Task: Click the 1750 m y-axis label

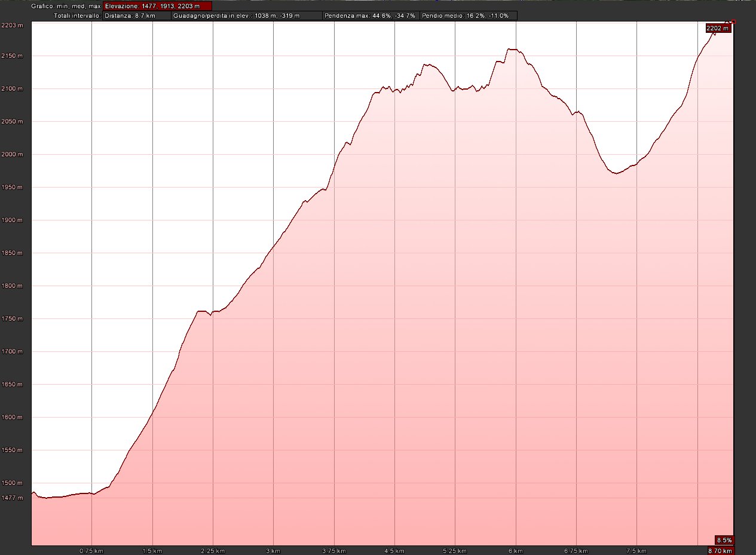Action: (12, 319)
